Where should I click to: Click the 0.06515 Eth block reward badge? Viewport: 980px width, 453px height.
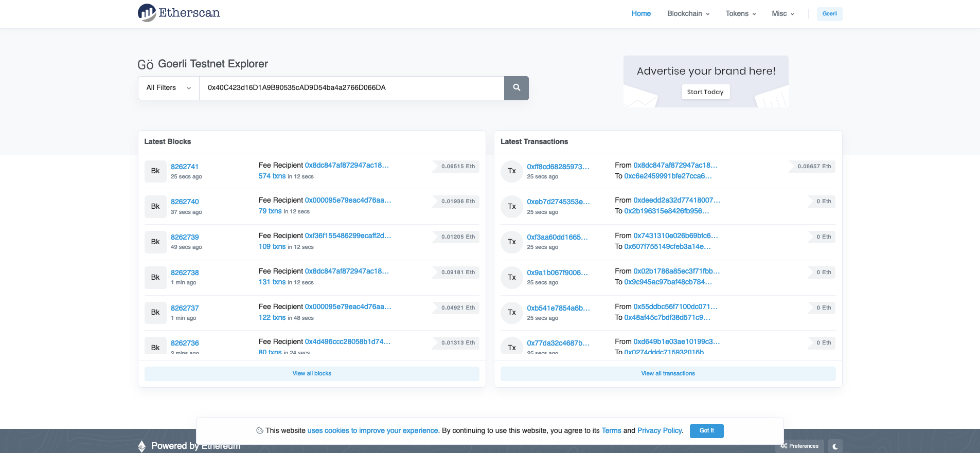click(456, 167)
